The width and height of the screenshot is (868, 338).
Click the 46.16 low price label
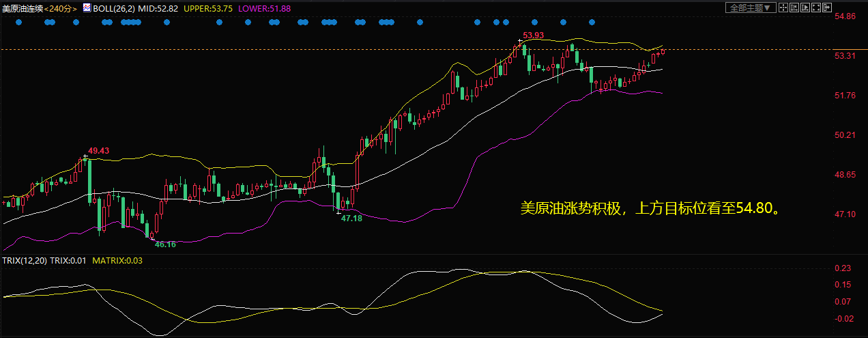click(165, 244)
